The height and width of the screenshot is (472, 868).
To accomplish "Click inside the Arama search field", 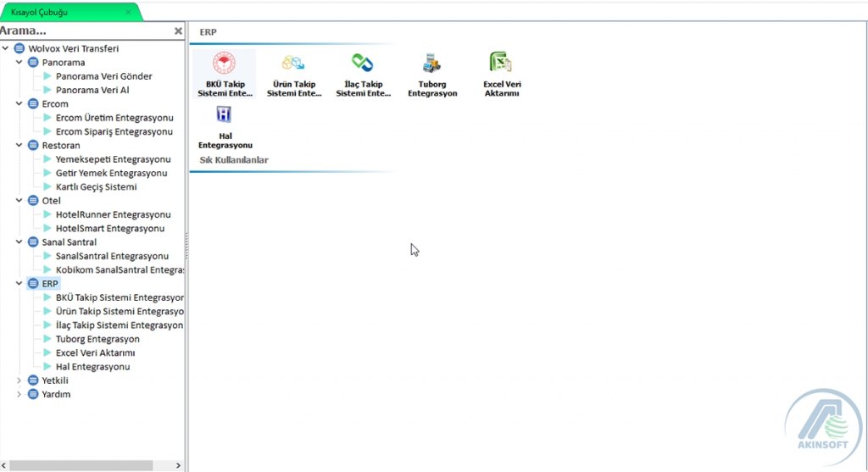I will coord(86,31).
